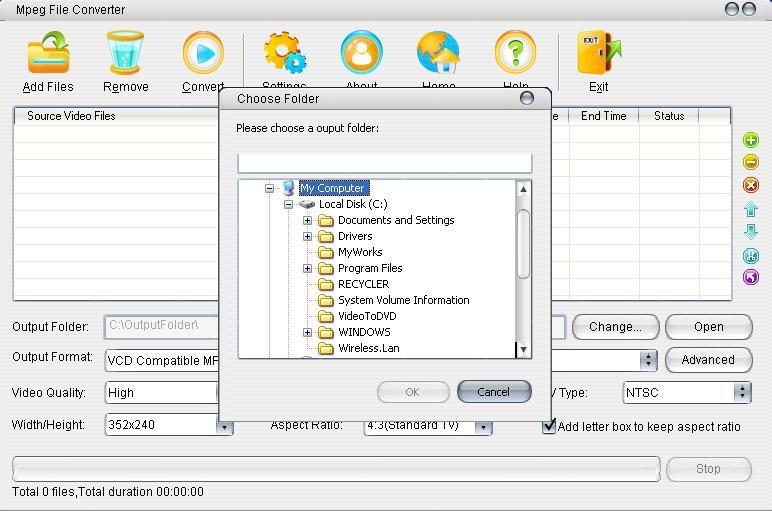Expand the Drivers folder node

[x=308, y=236]
